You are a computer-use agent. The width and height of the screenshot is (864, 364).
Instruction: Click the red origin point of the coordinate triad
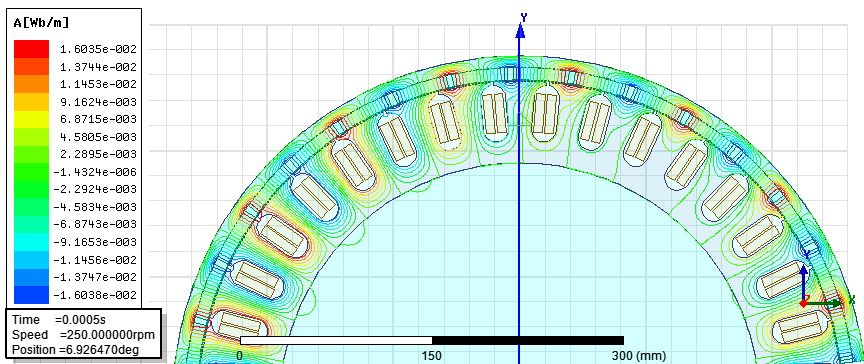pos(804,303)
